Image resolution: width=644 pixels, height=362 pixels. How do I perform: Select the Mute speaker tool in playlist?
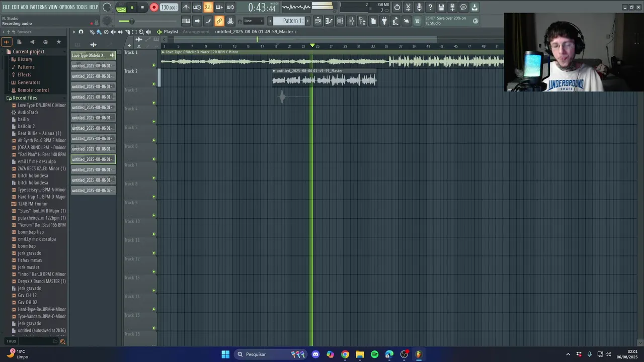[113, 32]
